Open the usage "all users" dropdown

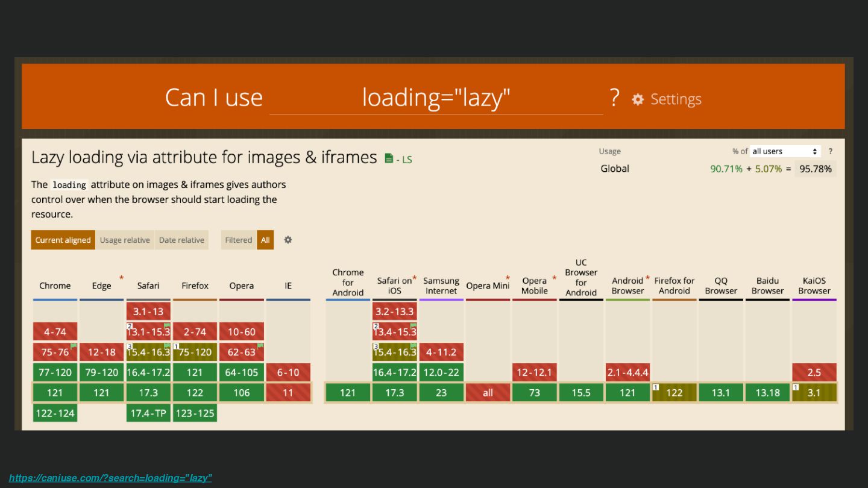click(785, 151)
